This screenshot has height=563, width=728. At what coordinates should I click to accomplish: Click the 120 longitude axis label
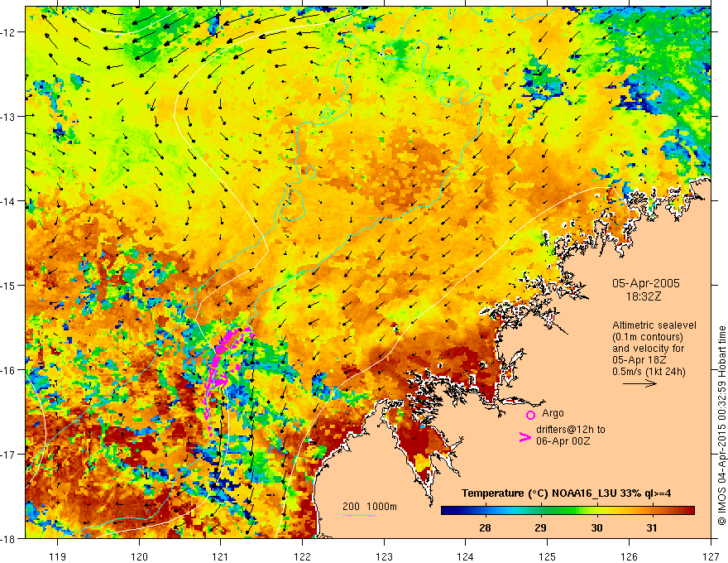pos(139,556)
